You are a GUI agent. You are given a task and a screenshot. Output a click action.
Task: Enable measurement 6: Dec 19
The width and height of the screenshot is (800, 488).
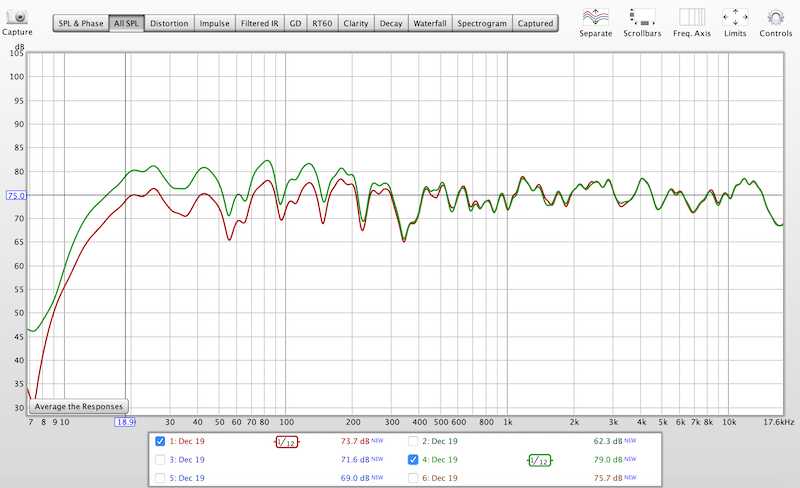pyautogui.click(x=413, y=478)
